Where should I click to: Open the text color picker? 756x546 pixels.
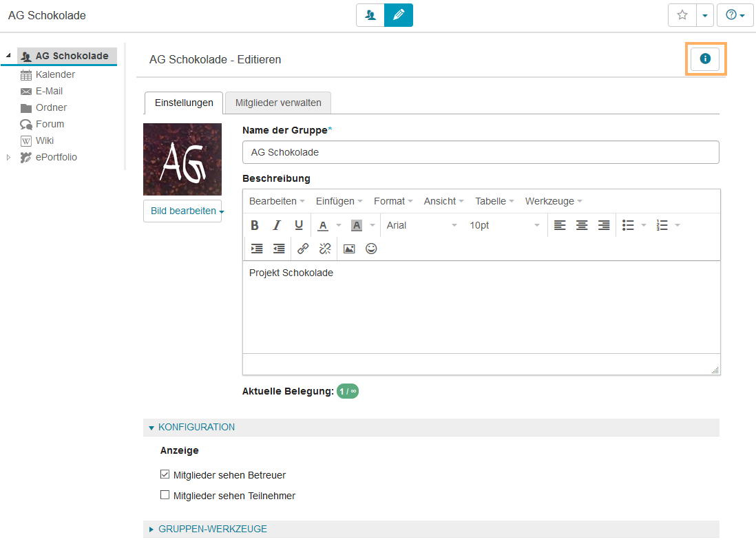tap(324, 225)
